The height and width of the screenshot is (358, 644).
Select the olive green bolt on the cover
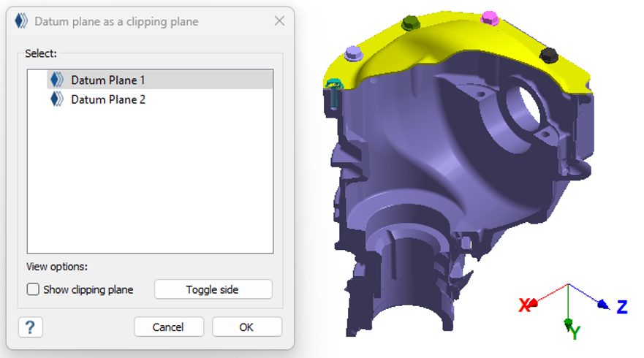[412, 23]
